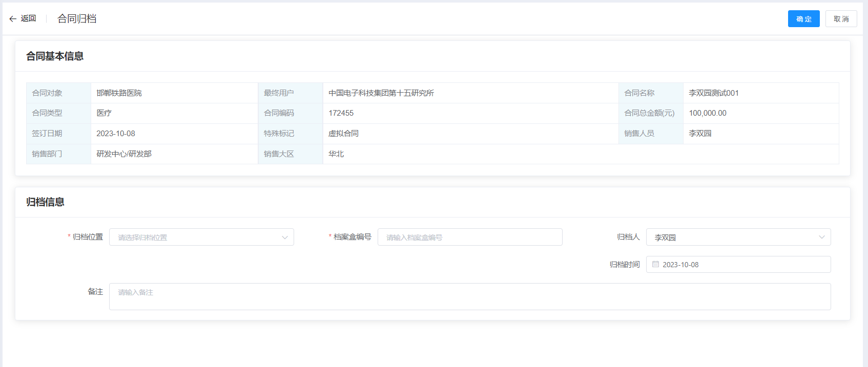Click 邯郸铁路医院 contract party value
This screenshot has width=868, height=367.
click(119, 93)
